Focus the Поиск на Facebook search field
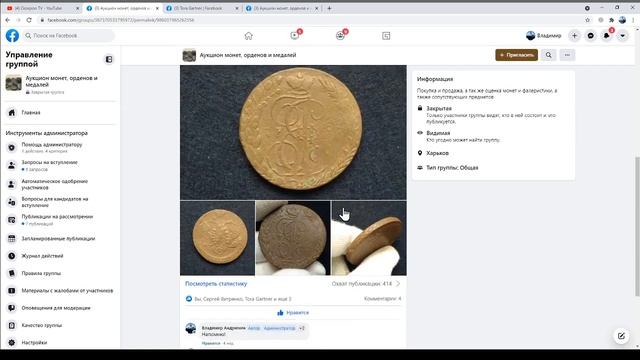 (x=68, y=36)
